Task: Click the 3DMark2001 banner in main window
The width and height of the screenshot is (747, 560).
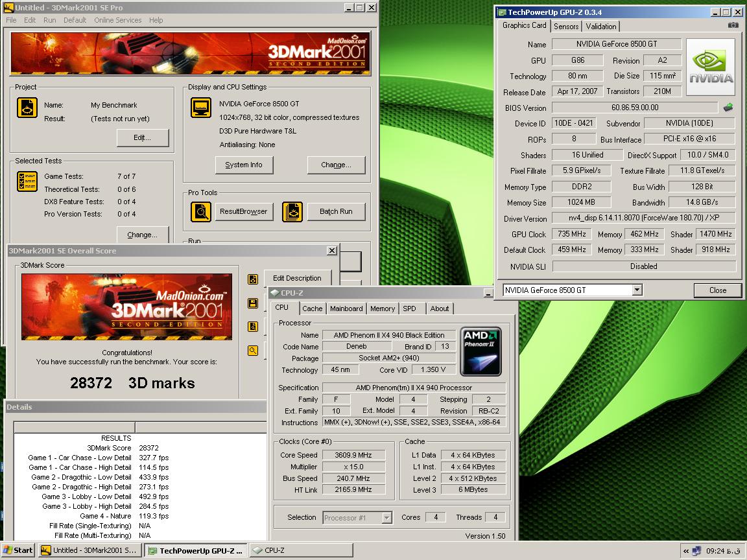Action: [190, 53]
